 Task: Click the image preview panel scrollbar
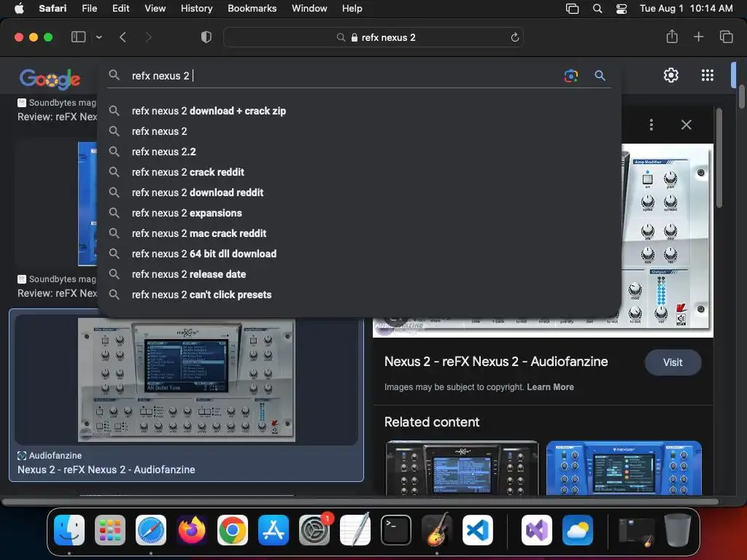coord(719,158)
